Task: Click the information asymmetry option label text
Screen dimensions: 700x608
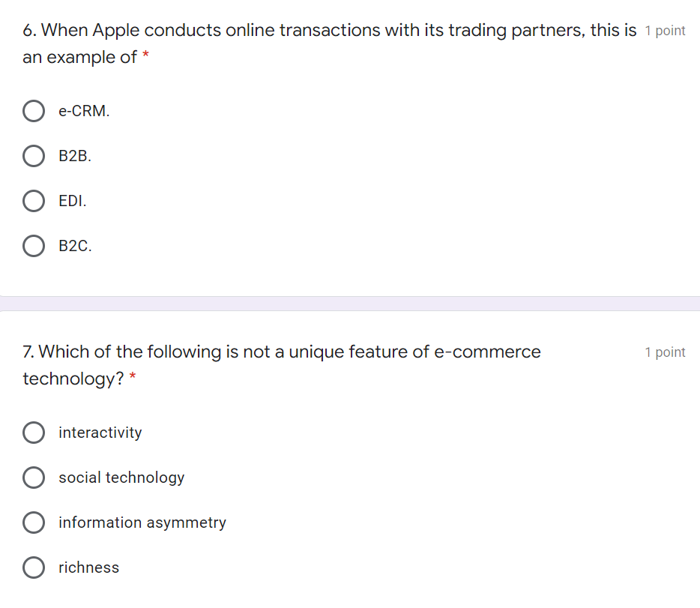Action: pos(142,523)
